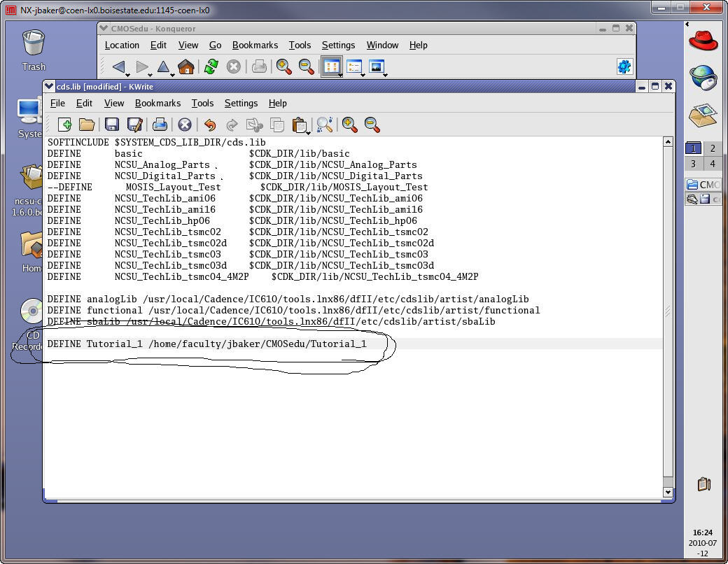
Task: Undo the last edit in KWrite
Action: click(x=210, y=125)
